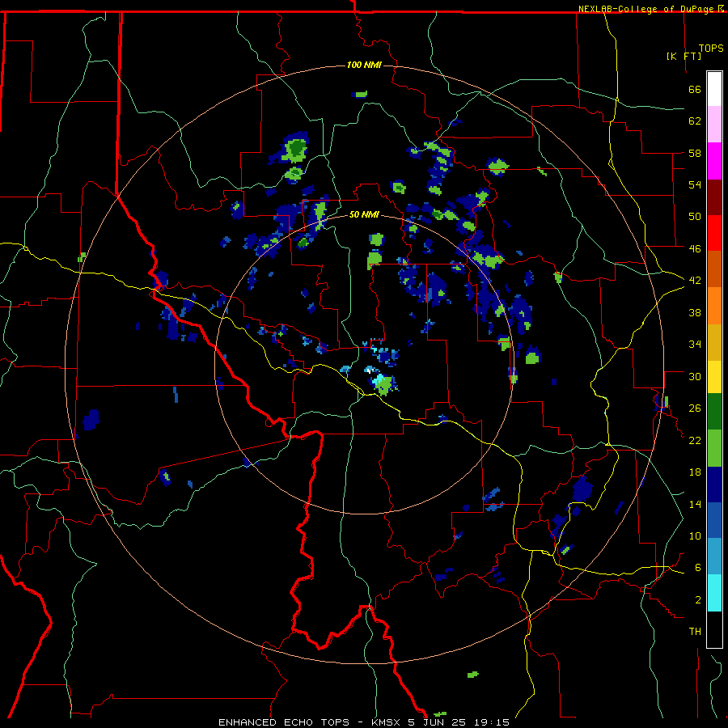The width and height of the screenshot is (728, 728).
Task: Click the 6 legend value
Action: click(x=698, y=567)
